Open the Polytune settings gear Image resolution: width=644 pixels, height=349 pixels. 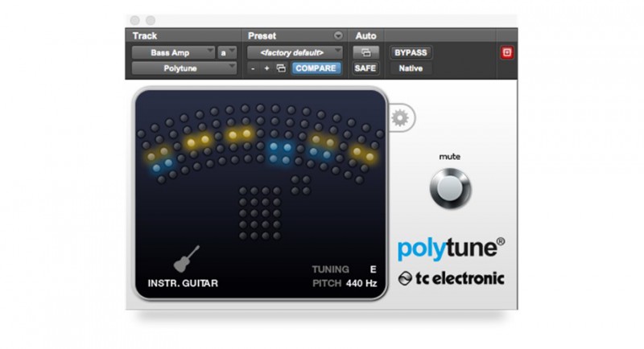click(399, 119)
